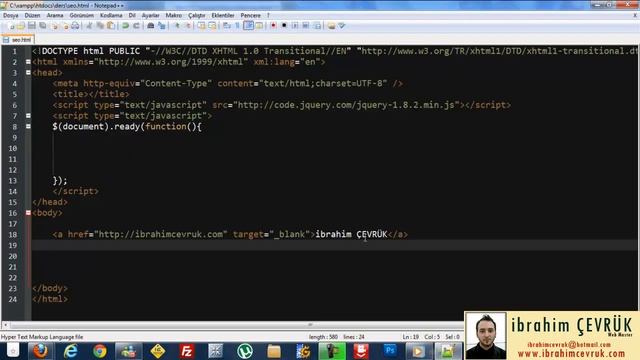Click 'ibrahim ÇEVRÜK' link text in code
Viewport: 640px width, 360px height.
click(351, 234)
